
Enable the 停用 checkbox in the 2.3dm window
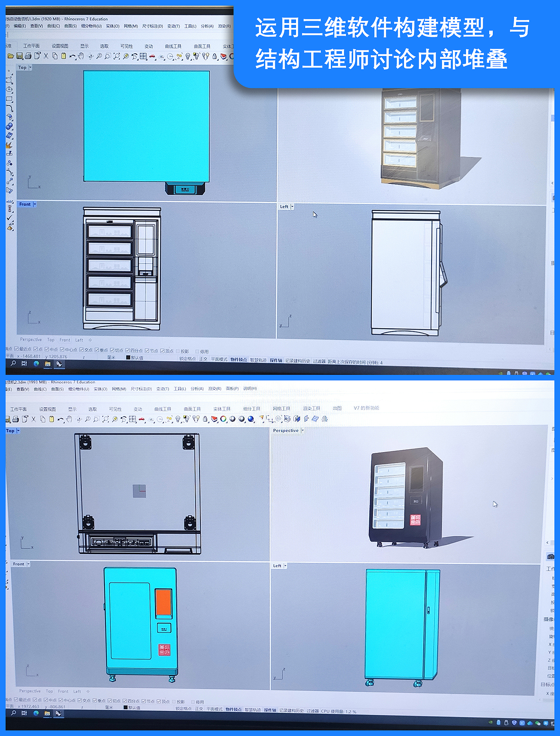click(193, 702)
